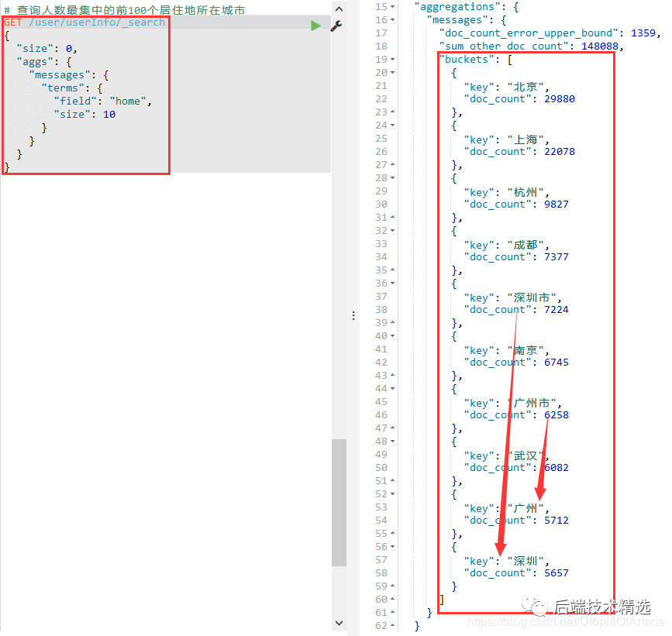Click the doc_count value 22078

click(560, 152)
